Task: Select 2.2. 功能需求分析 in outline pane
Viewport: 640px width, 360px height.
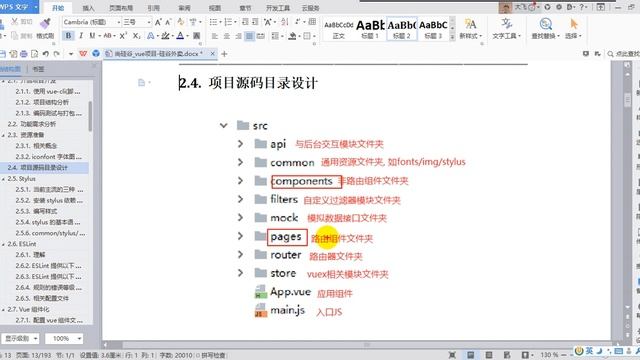Action: [x=32, y=124]
